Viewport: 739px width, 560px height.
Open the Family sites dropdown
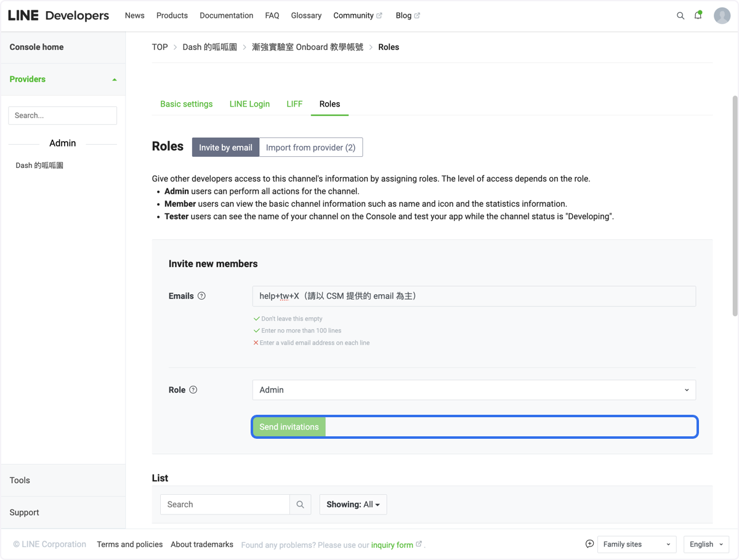click(x=637, y=544)
